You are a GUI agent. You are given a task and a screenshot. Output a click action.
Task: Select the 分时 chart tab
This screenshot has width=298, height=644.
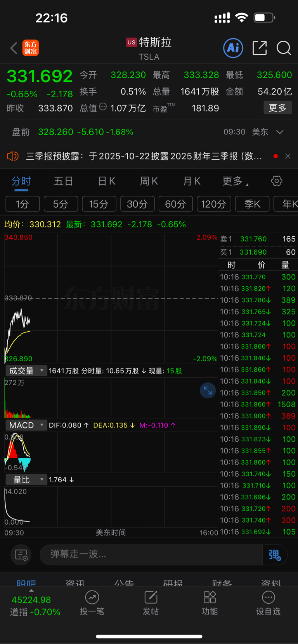click(x=21, y=181)
